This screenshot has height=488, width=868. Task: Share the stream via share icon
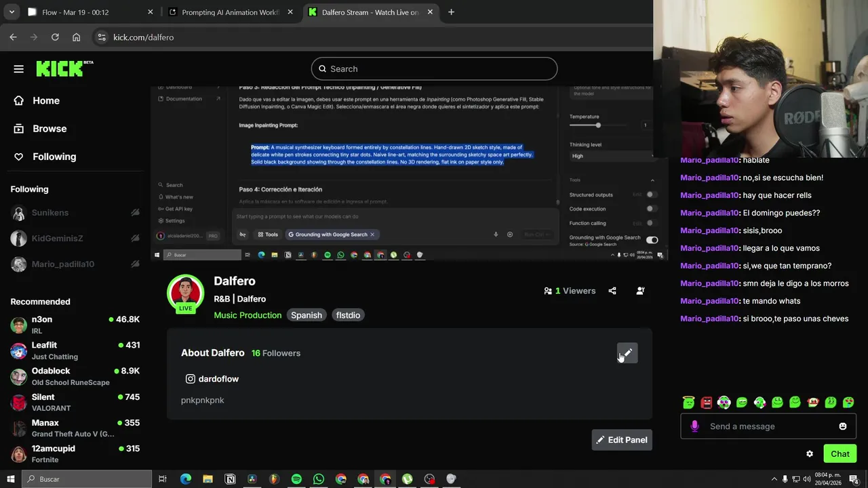pyautogui.click(x=612, y=291)
